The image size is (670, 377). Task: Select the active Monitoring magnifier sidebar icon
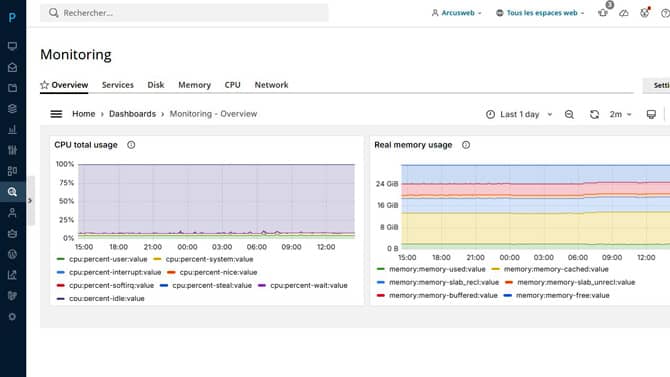[12, 192]
